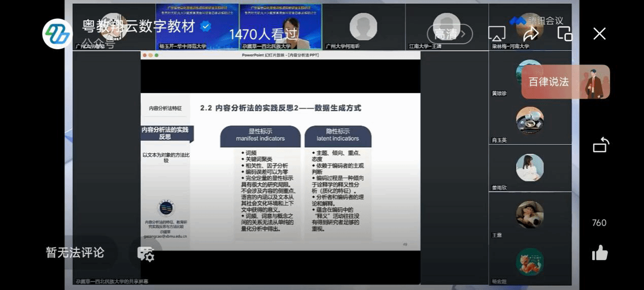Rotate the screen orientation icon
Screen dimensions: 644x290
coord(600,145)
